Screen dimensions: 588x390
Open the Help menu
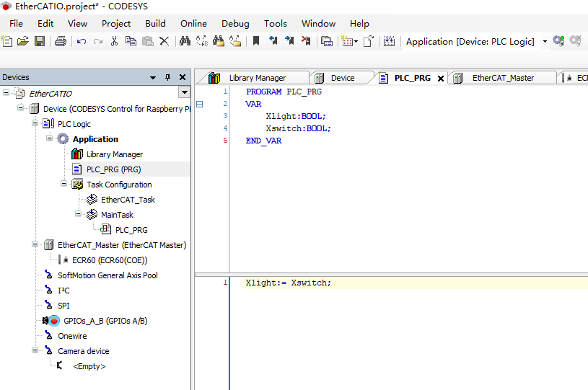pos(359,24)
